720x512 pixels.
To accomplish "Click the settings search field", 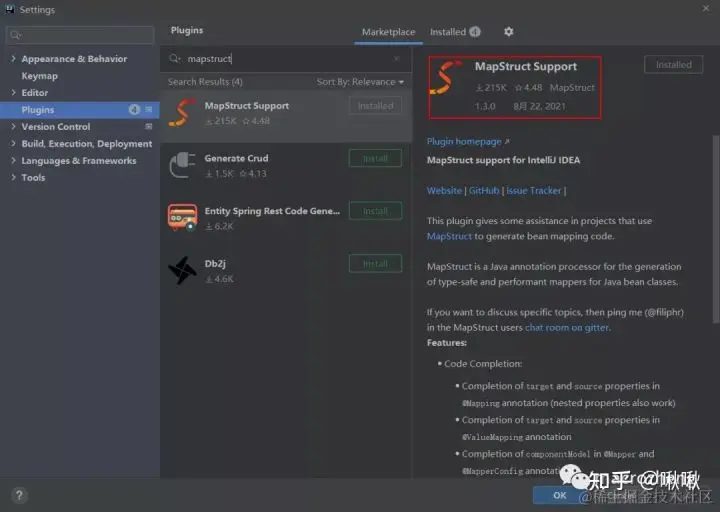I will [x=80, y=35].
